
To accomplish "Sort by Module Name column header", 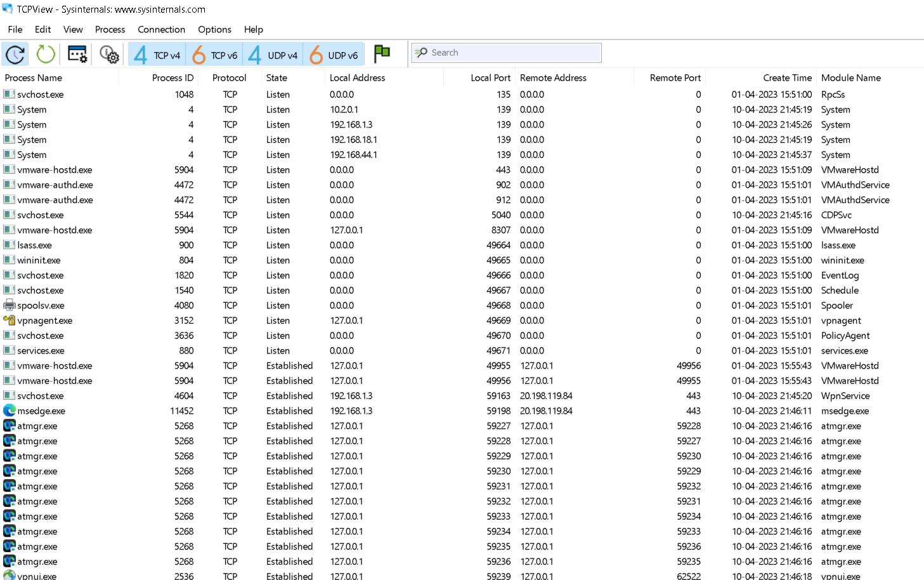I will (x=851, y=77).
